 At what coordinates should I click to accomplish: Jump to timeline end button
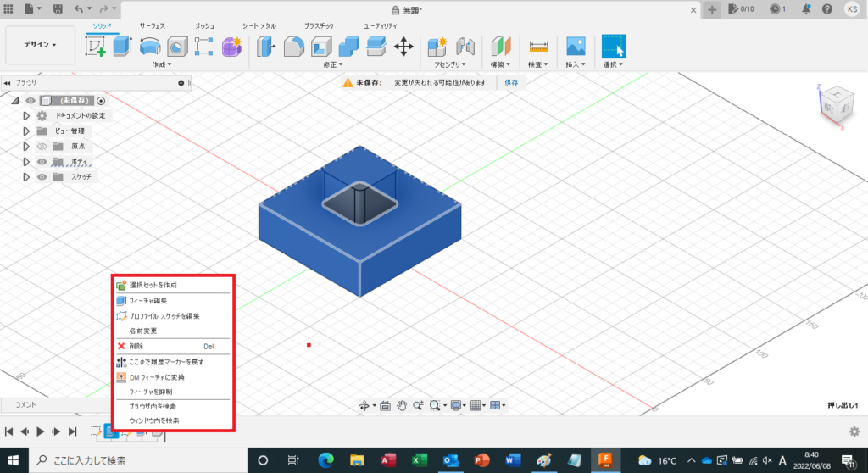[73, 431]
